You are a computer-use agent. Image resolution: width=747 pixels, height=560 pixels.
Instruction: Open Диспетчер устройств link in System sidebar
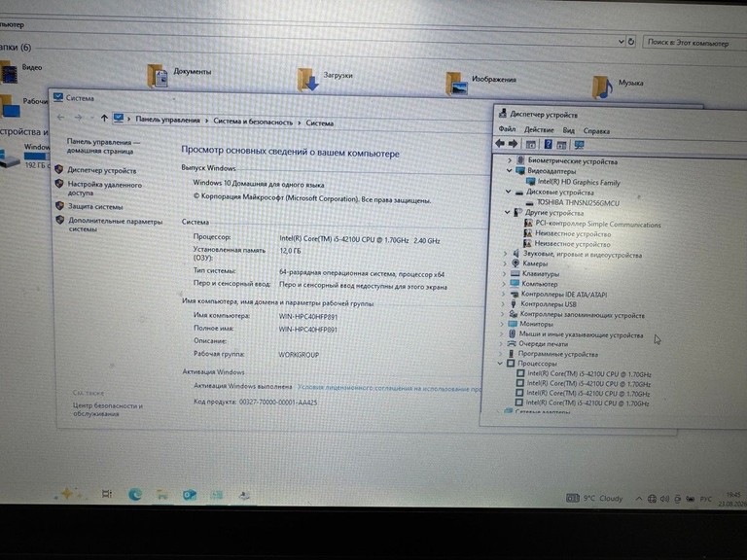point(101,170)
